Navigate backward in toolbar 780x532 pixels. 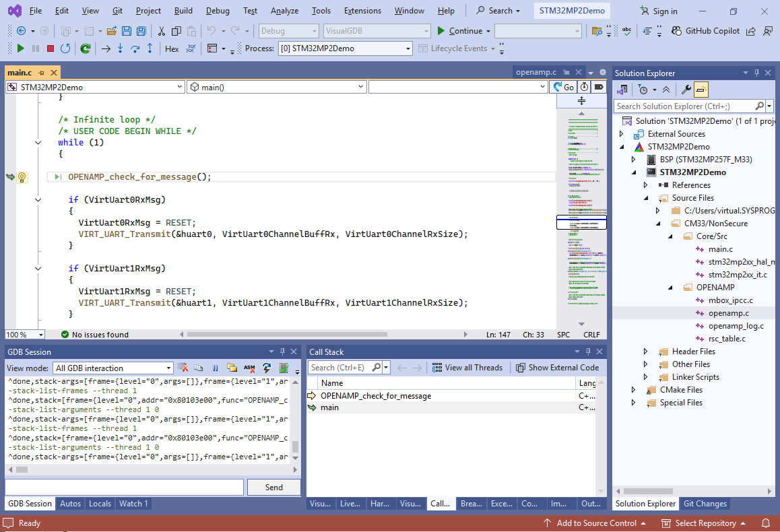point(21,31)
